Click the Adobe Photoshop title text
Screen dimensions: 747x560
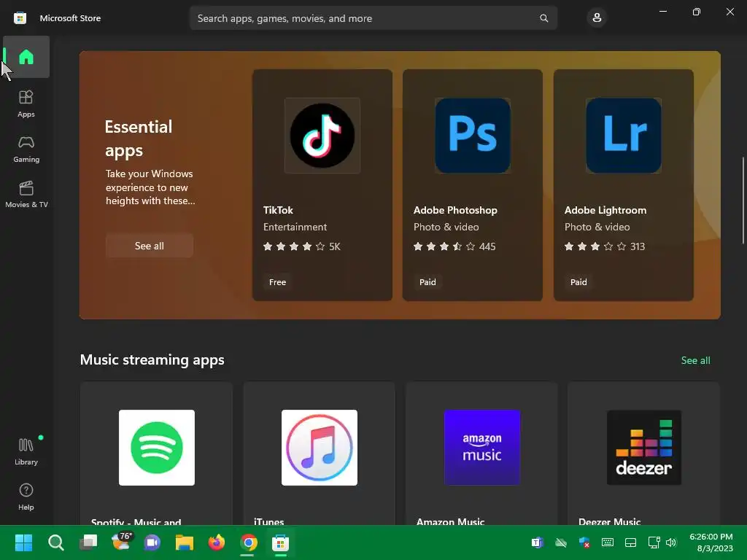pyautogui.click(x=455, y=210)
